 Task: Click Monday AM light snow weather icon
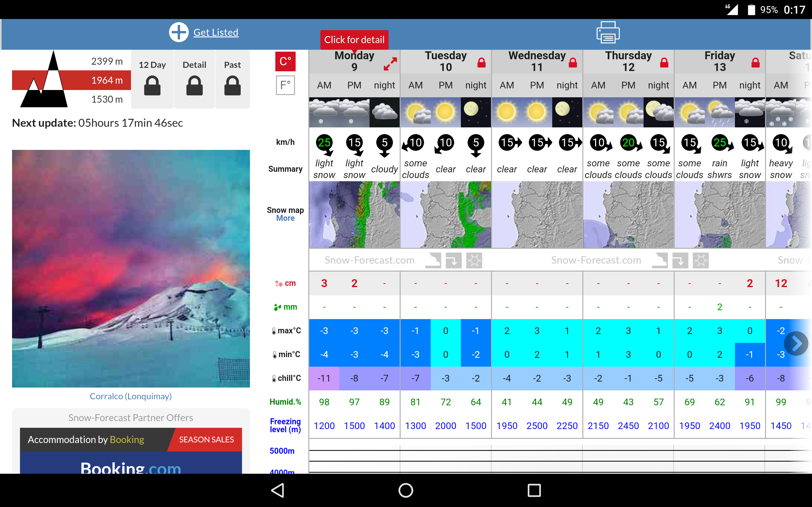point(324,112)
